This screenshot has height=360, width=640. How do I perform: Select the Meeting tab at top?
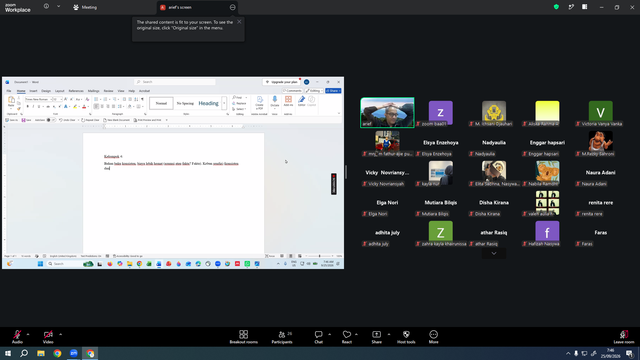point(85,7)
